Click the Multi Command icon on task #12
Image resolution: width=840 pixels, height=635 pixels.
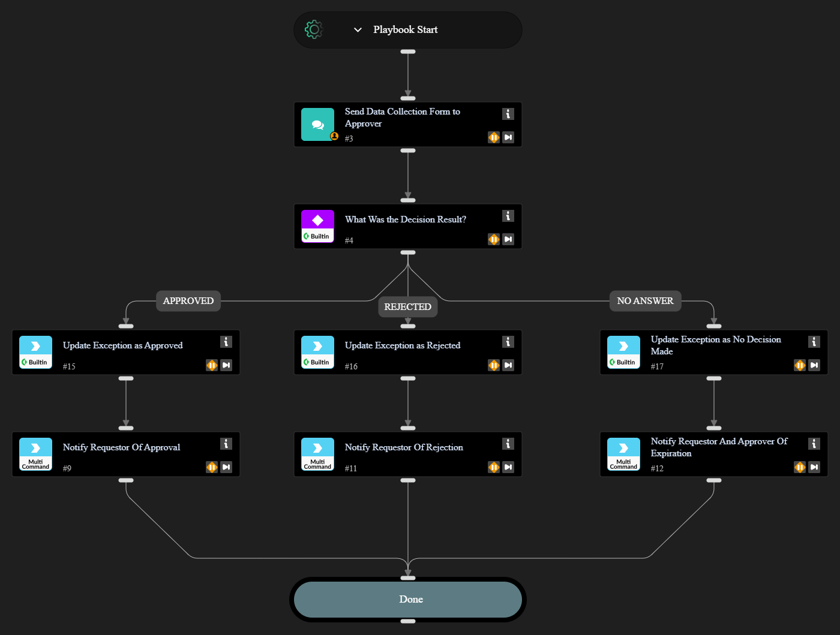click(623, 455)
